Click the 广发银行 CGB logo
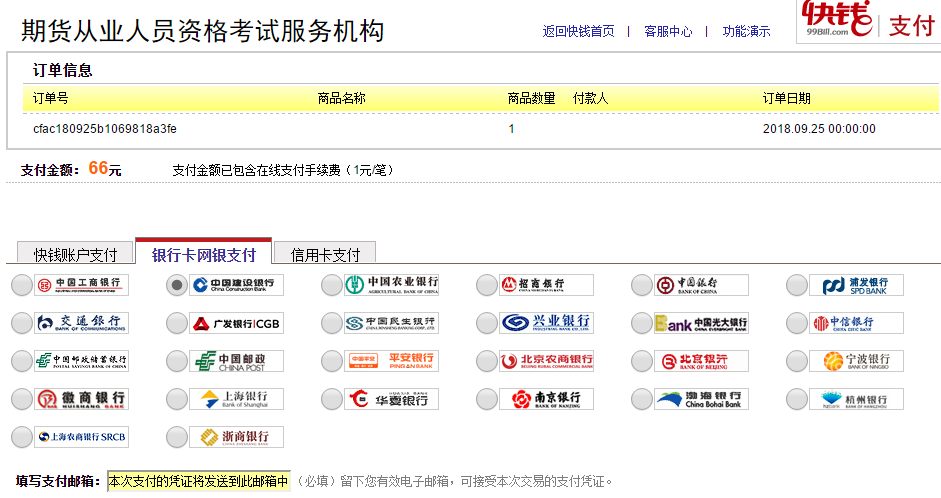The image size is (941, 498). pos(236,323)
